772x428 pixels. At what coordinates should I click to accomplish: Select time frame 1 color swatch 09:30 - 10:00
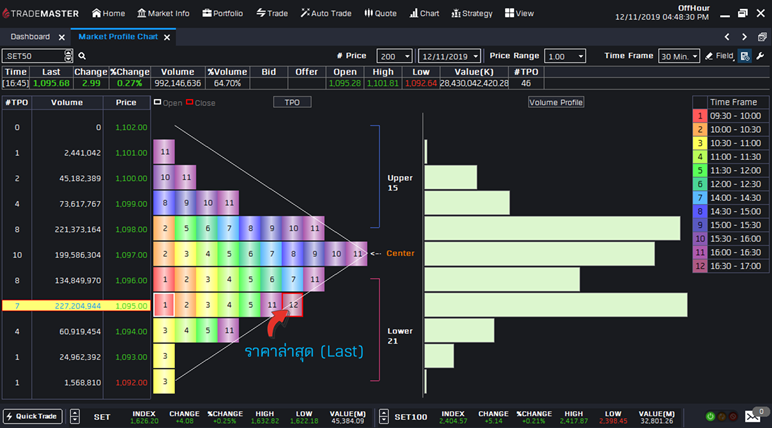[x=700, y=116]
